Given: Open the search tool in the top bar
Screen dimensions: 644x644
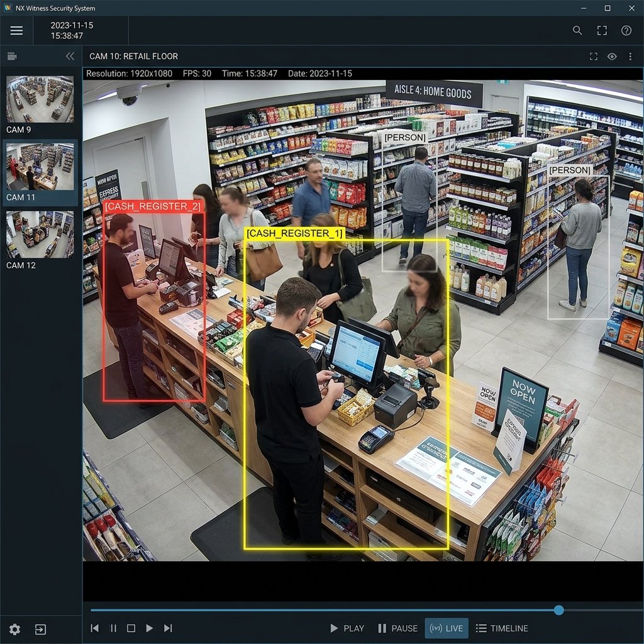Looking at the screenshot, I should 577,30.
